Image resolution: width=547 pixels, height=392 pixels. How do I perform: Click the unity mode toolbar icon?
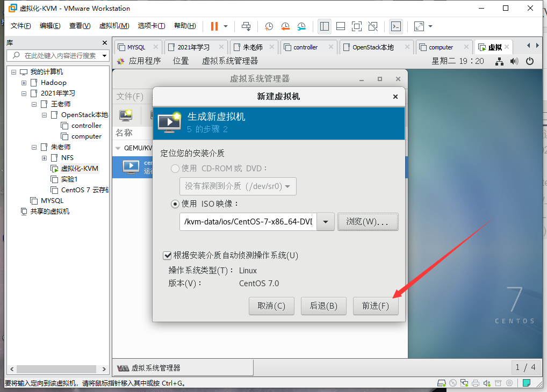(373, 26)
